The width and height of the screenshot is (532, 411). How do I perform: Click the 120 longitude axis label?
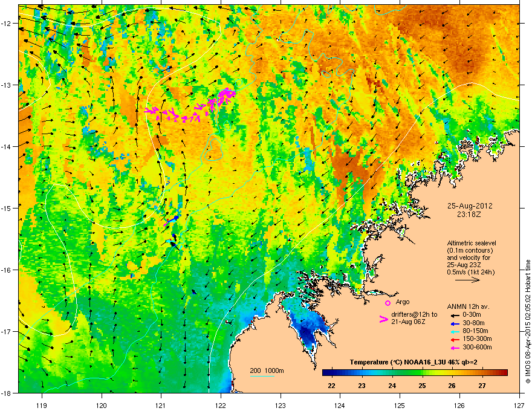tap(102, 405)
